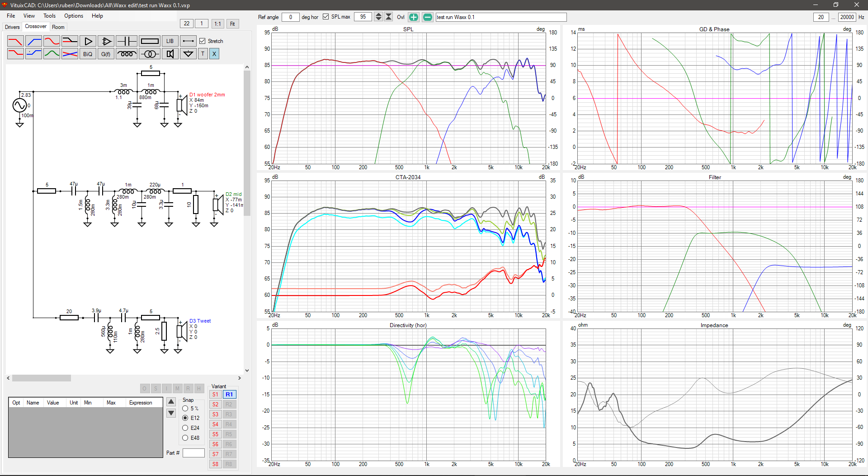Add an operational amplifier symbol

pos(106,41)
